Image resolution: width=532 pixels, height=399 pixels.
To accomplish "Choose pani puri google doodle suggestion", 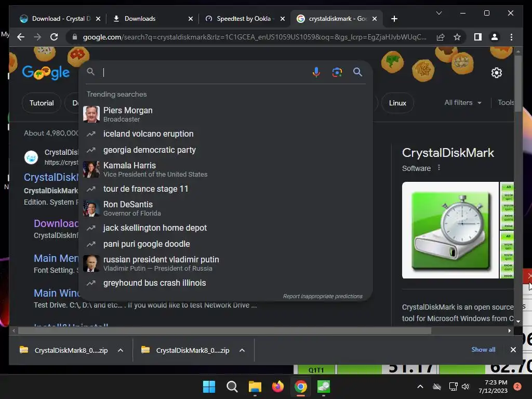I will coord(225,244).
